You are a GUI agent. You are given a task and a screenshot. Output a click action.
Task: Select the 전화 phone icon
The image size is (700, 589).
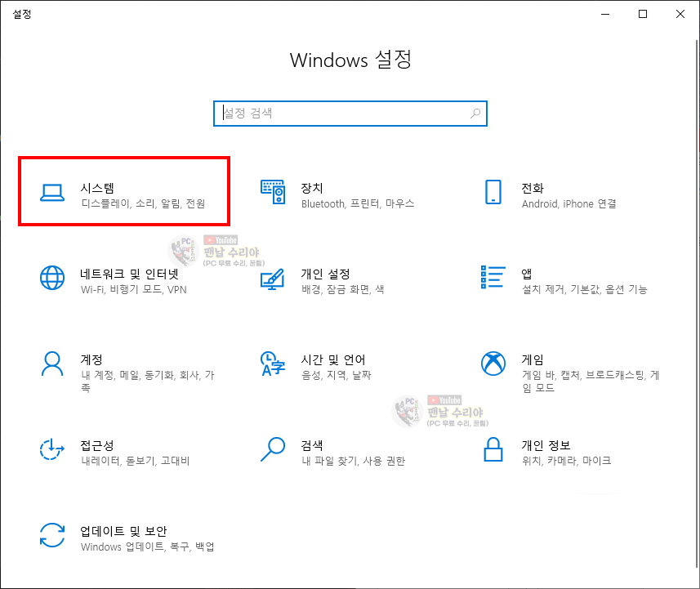(493, 192)
